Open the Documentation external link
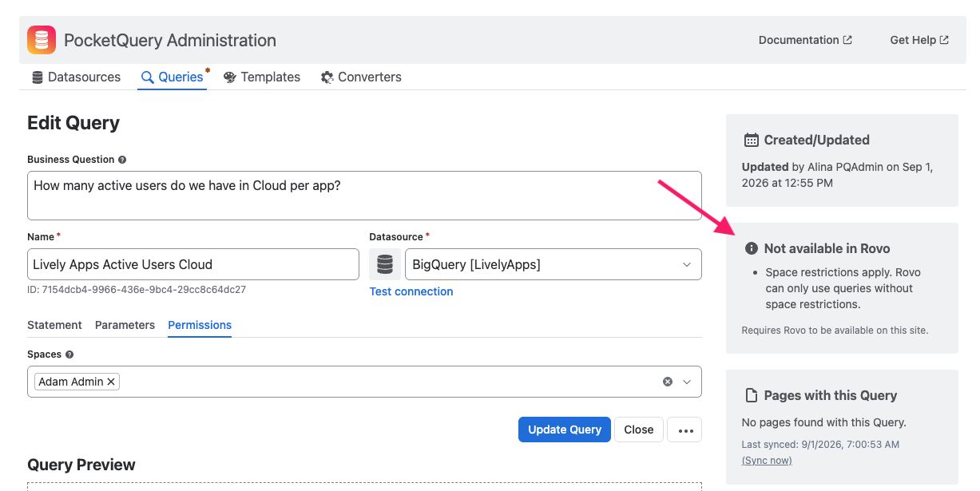This screenshot has width=980, height=491. (805, 40)
